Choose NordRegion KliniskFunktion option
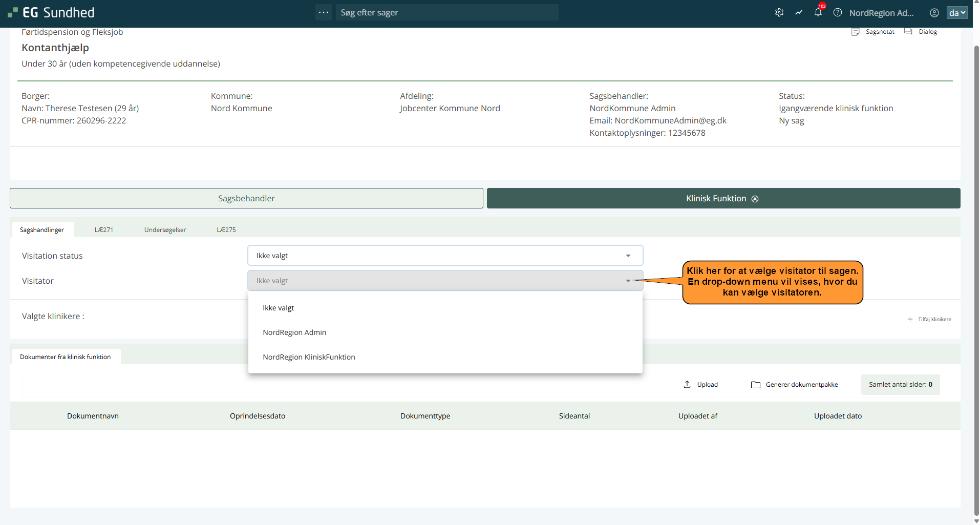Image resolution: width=980 pixels, height=525 pixels. 309,357
